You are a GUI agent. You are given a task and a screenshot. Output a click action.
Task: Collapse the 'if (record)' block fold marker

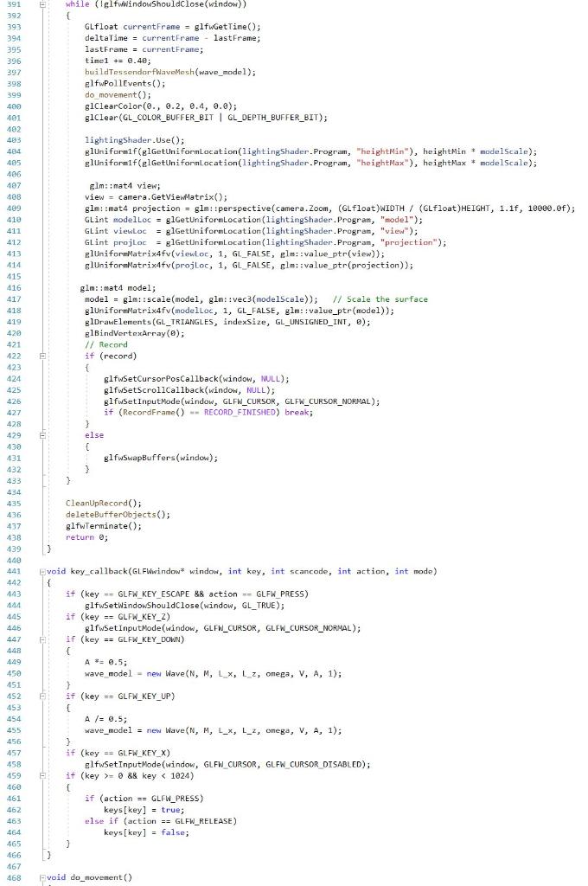(42, 356)
